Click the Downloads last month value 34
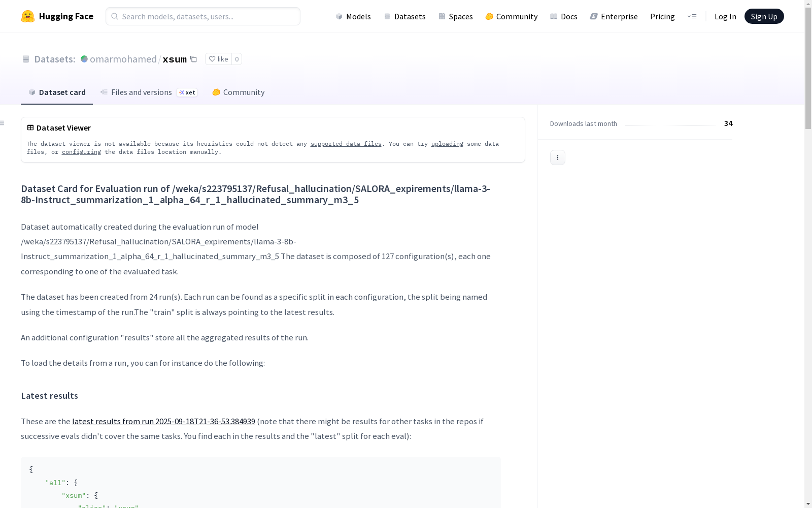 pyautogui.click(x=728, y=123)
